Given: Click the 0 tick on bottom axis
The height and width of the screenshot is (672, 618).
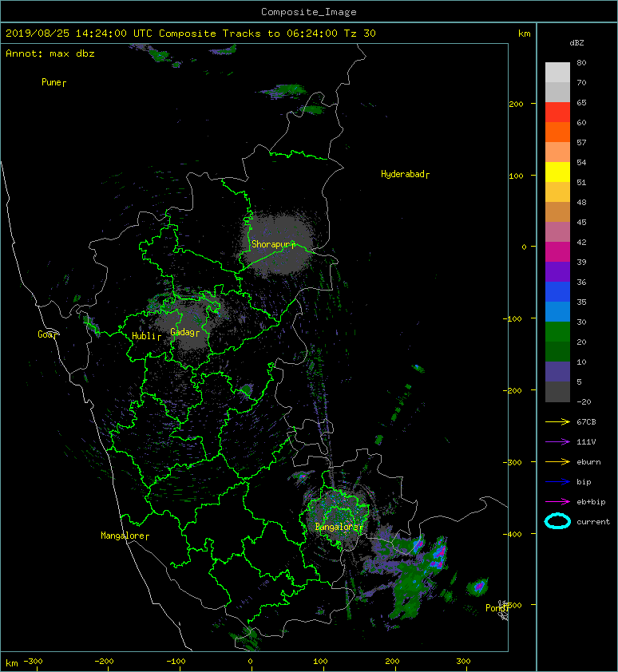Looking at the screenshot, I should (251, 662).
